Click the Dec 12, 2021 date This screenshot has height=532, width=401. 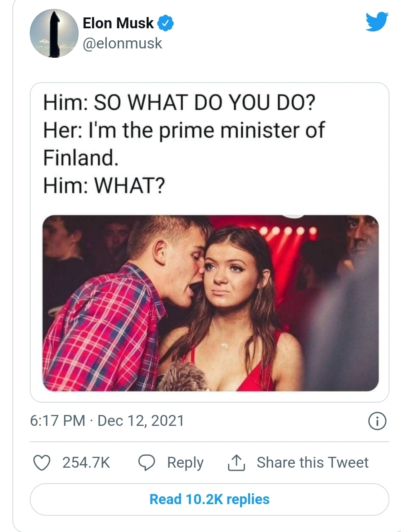pos(141,421)
